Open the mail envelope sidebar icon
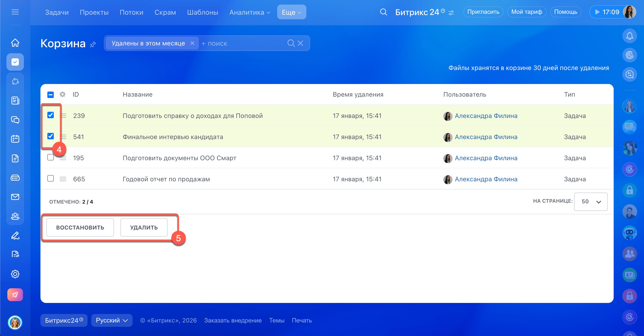The height and width of the screenshot is (336, 644). [x=15, y=197]
